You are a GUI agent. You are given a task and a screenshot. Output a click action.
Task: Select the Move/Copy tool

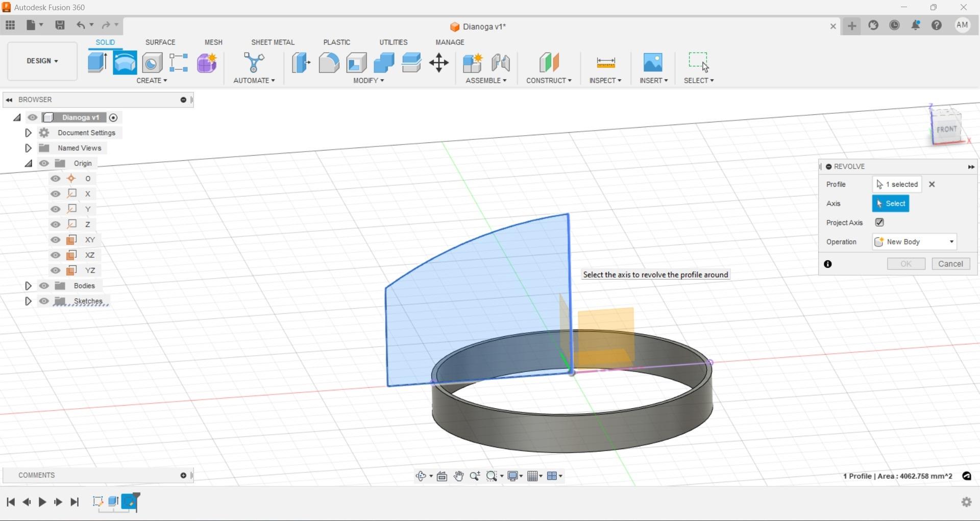pyautogui.click(x=438, y=62)
